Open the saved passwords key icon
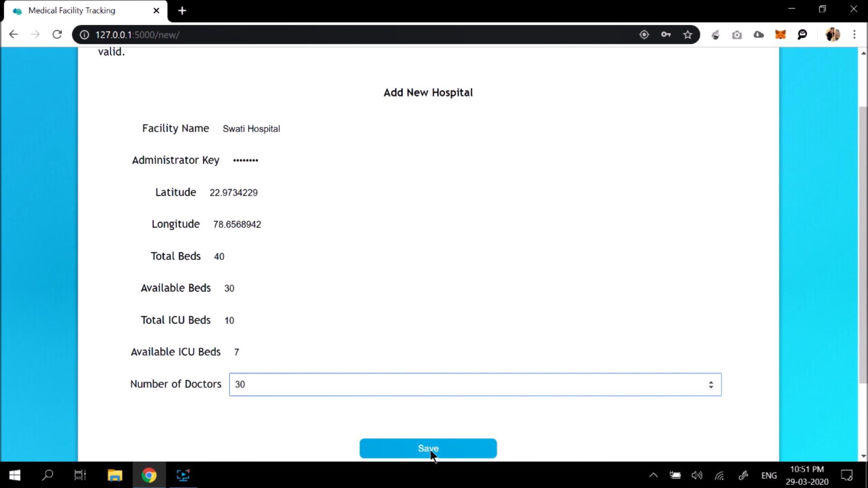868x488 pixels. click(x=665, y=34)
